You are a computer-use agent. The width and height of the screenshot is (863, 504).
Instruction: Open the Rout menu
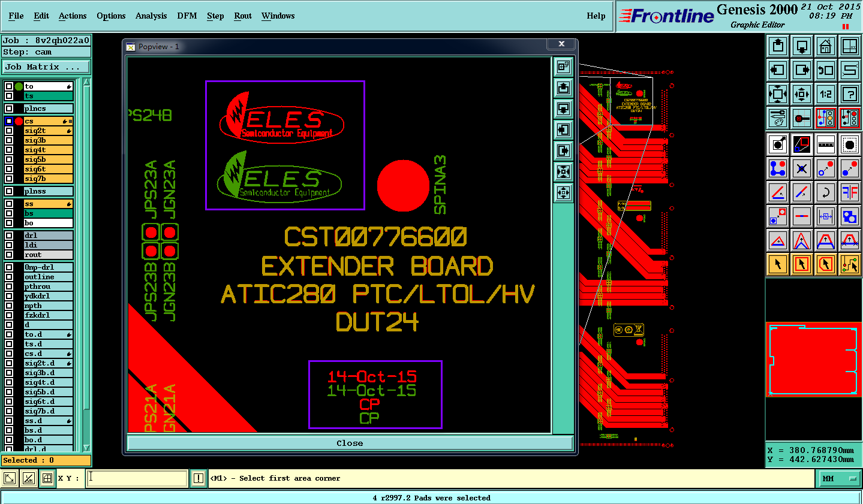[243, 16]
